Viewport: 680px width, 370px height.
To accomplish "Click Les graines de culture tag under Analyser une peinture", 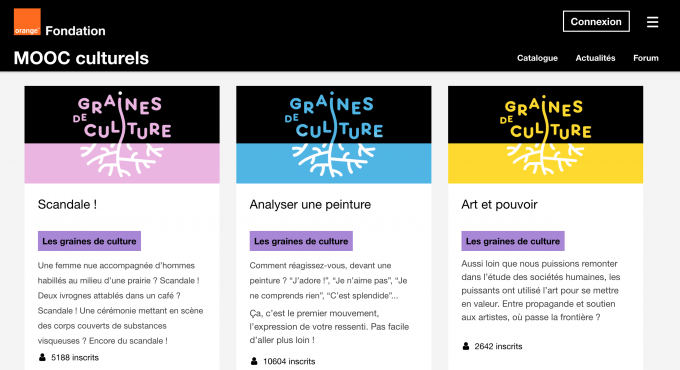I will pyautogui.click(x=301, y=241).
